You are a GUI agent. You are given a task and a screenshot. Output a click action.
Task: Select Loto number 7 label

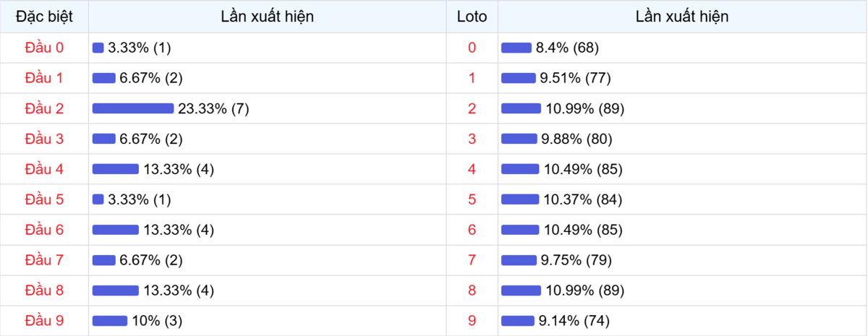(472, 260)
